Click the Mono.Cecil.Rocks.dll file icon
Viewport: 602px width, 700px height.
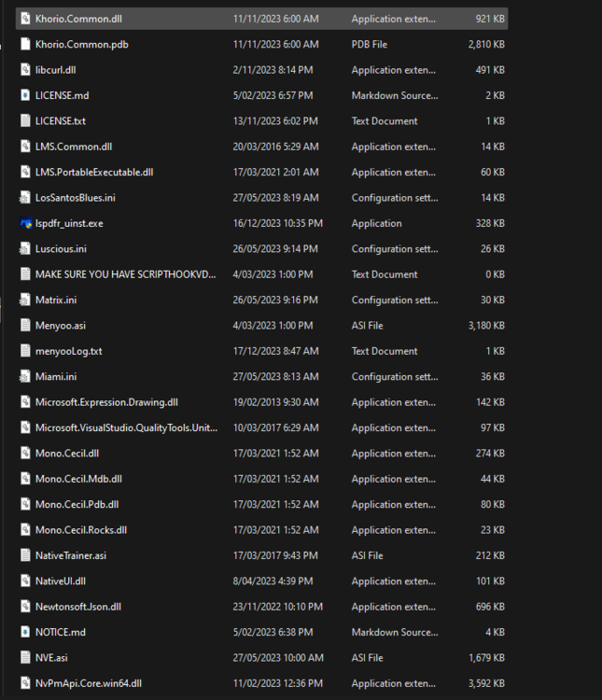point(25,530)
